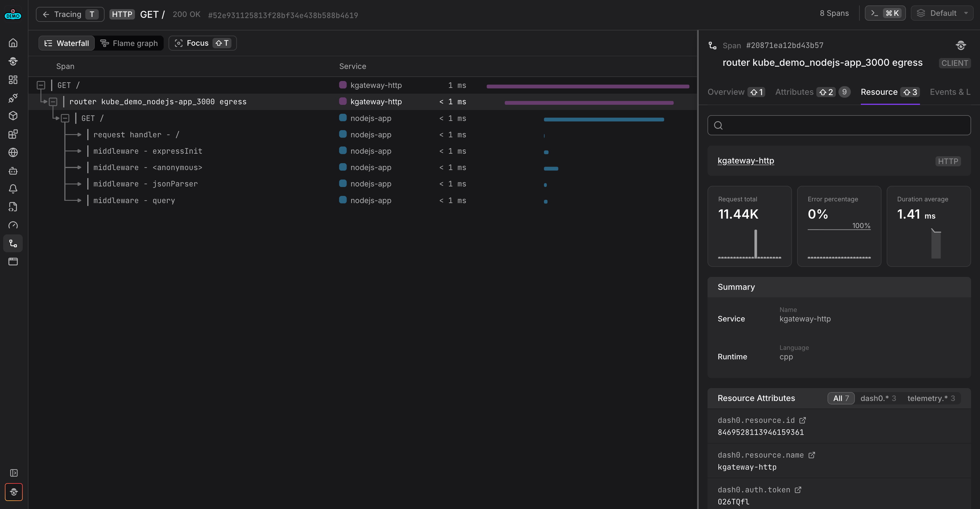This screenshot has height=509, width=980.
Task: Open the Overview tab
Action: tap(726, 92)
